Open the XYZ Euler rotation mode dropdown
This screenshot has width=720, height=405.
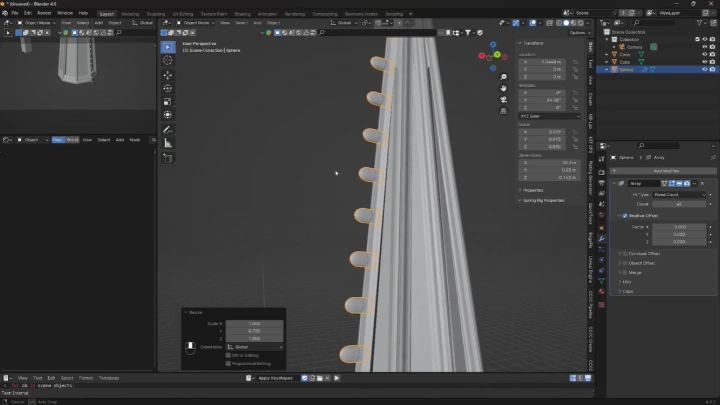tap(549, 116)
